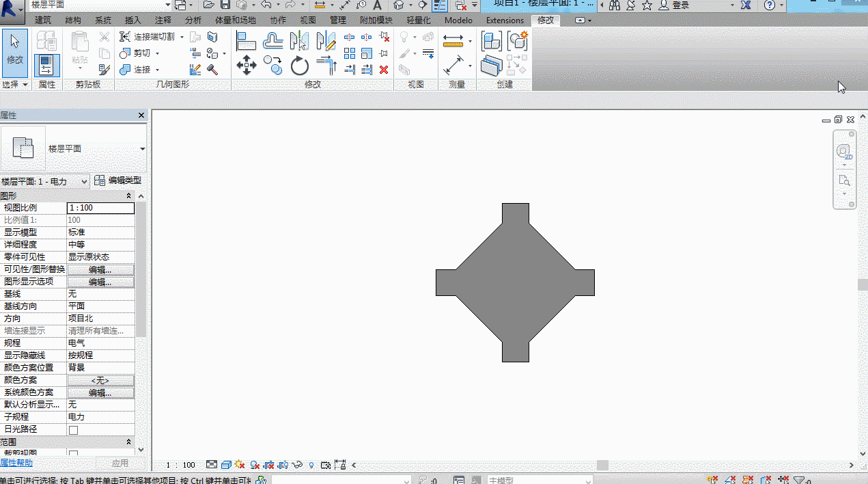Select the Offset tool
Image resolution: width=868 pixels, height=484 pixels.
pos(273,42)
